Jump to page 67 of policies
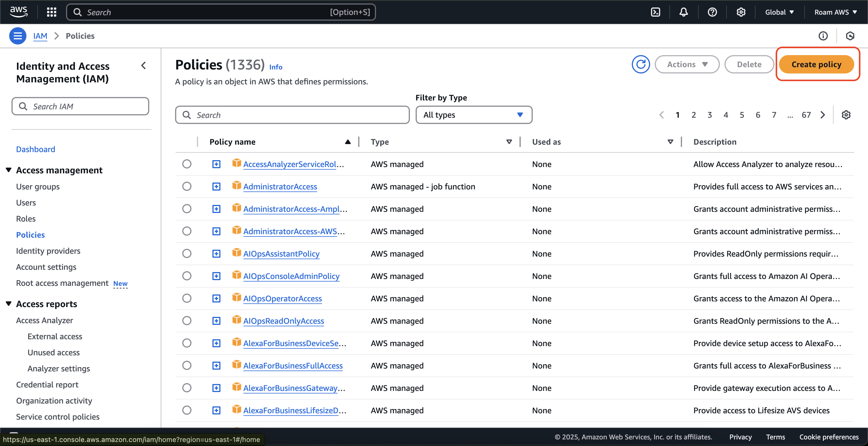 (806, 115)
